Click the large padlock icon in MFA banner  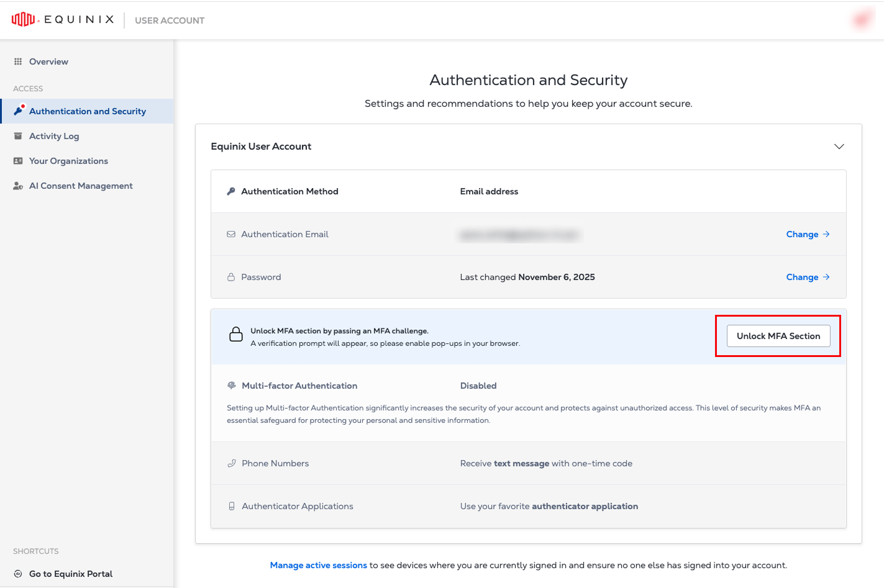pyautogui.click(x=236, y=334)
